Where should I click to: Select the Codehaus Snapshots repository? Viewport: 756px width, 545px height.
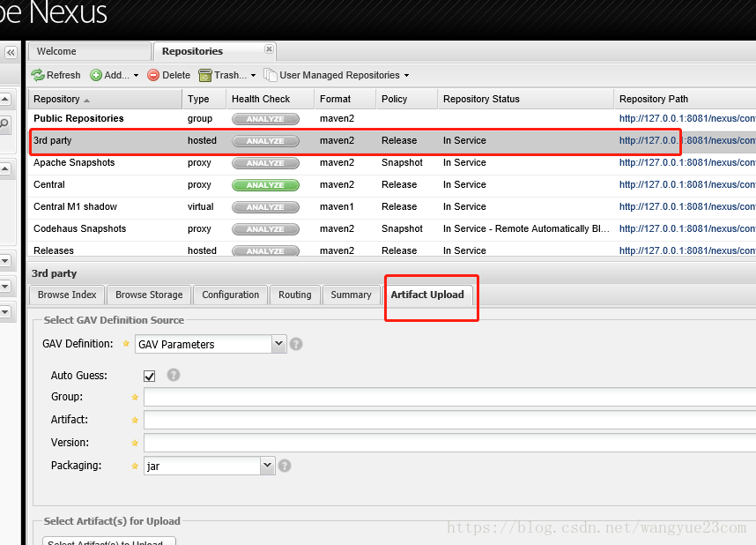(391, 229)
